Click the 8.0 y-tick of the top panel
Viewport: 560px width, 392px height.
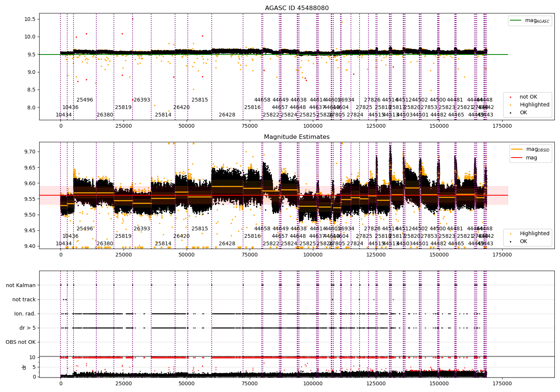click(32, 108)
